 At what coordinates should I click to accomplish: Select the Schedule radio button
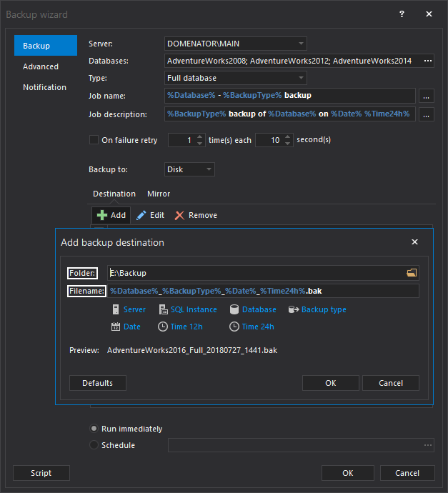pos(94,445)
